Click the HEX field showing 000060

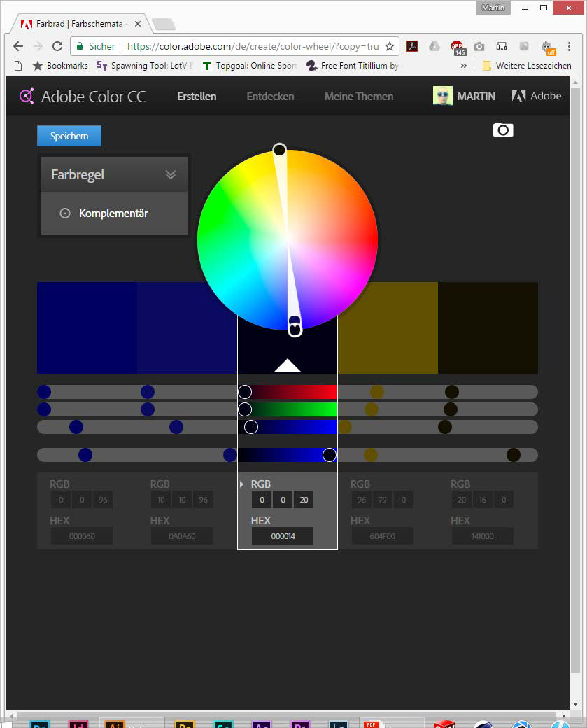click(82, 535)
